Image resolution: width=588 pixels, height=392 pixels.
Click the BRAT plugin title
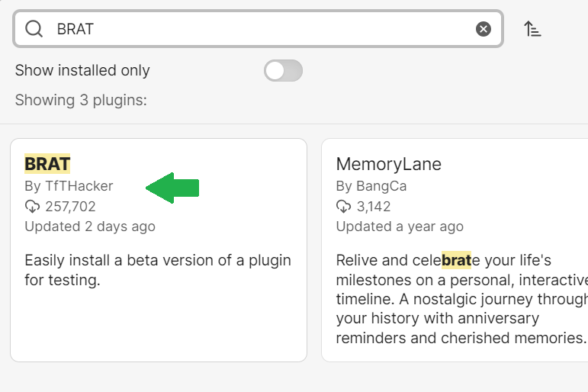[x=47, y=164]
